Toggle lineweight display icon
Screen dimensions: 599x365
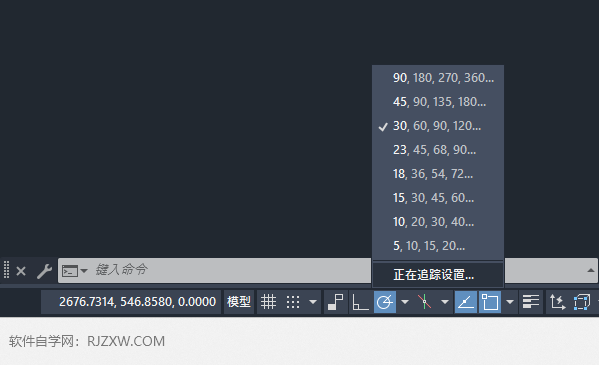click(531, 302)
